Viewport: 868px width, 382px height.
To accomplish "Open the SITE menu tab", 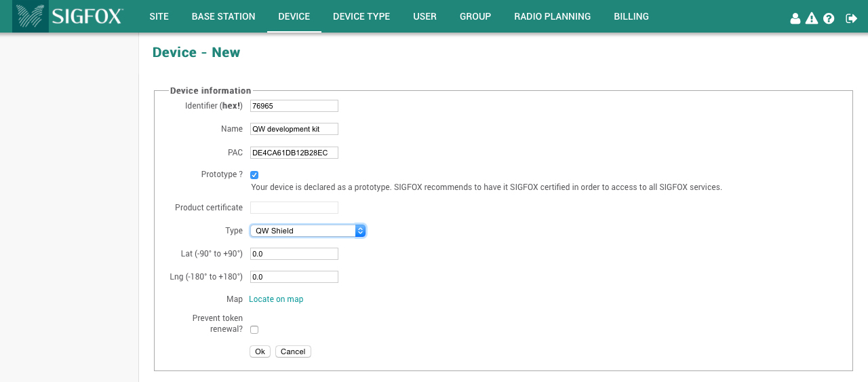I will [159, 16].
